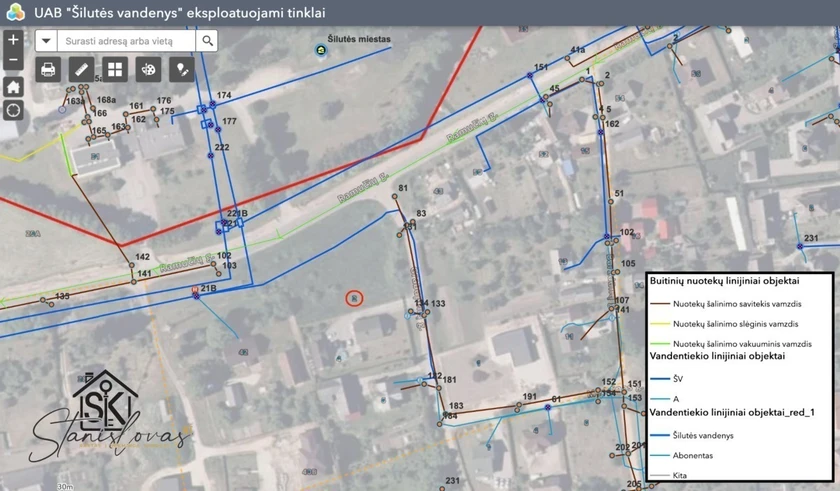Click legend entry 'Nuotekų šalinimo savitekis vamzdis'

tap(737, 304)
